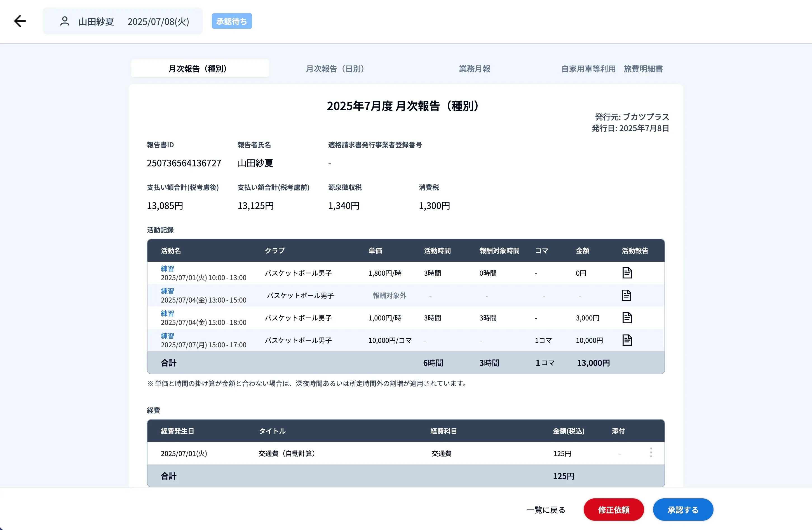Open activity report for 07/01 10:00 practice

[x=627, y=273]
